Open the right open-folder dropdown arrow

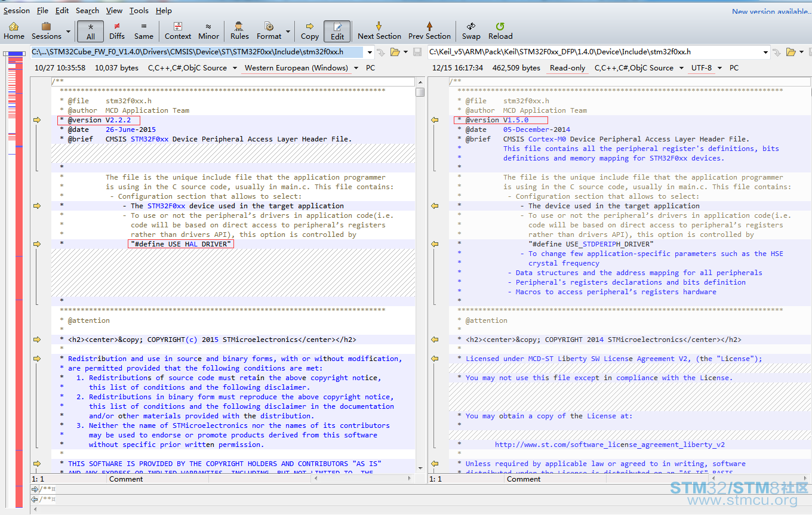tap(801, 52)
